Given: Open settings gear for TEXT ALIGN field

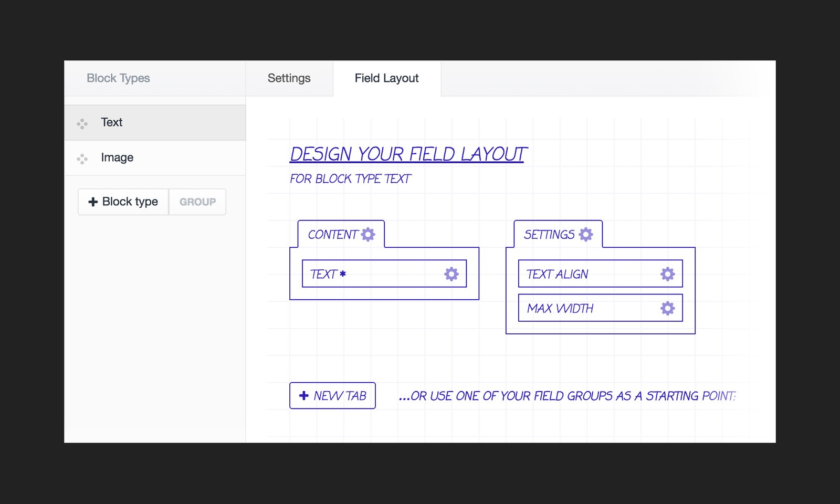Looking at the screenshot, I should coord(667,274).
